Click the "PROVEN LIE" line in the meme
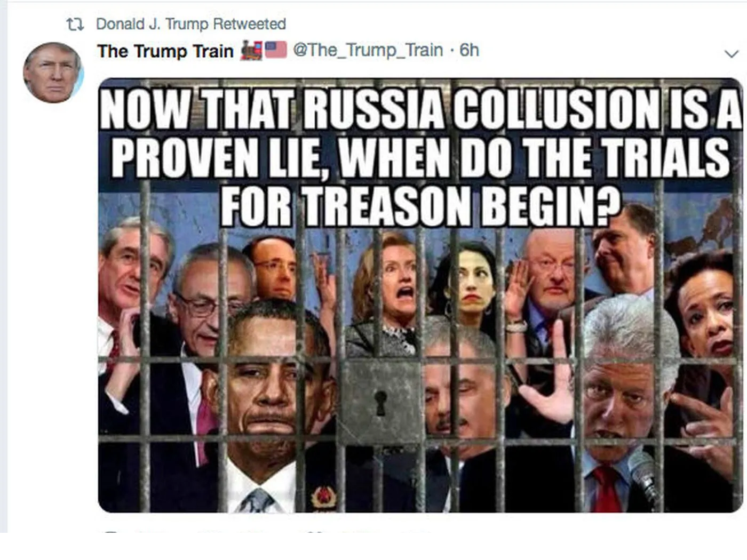 (x=216, y=158)
